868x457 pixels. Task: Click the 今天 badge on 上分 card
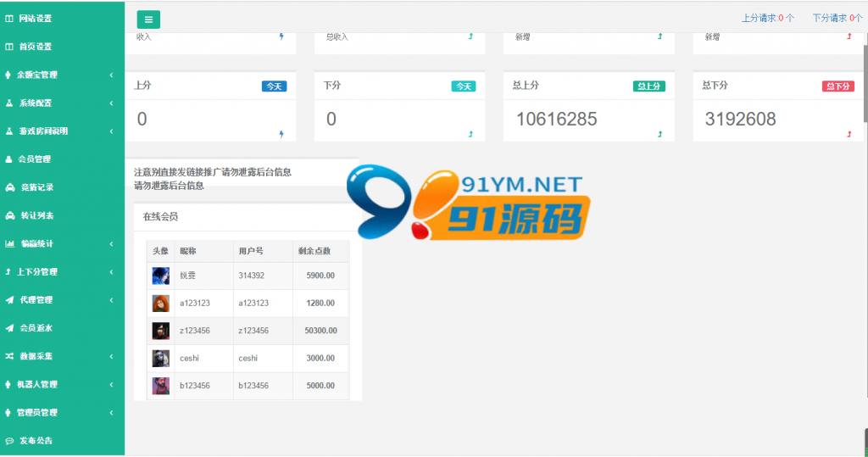click(274, 86)
